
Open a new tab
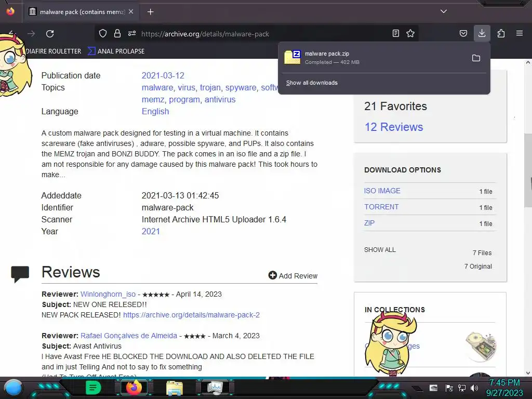150,12
